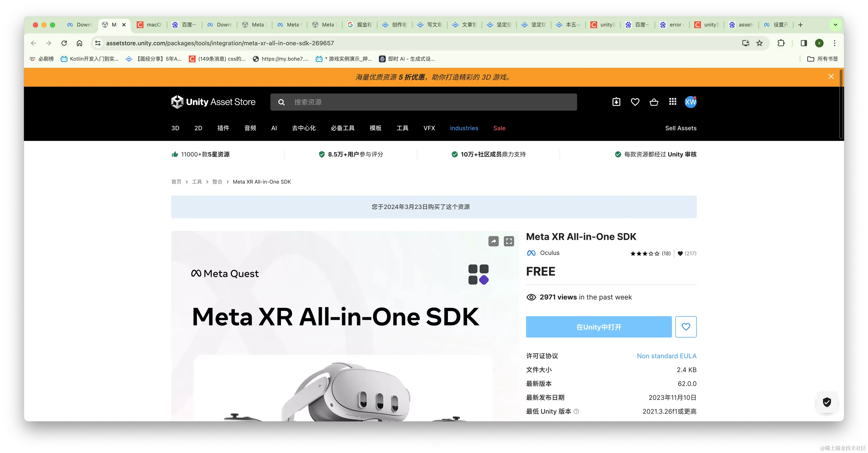
Task: Open the Non standard EULA link
Action: (666, 356)
